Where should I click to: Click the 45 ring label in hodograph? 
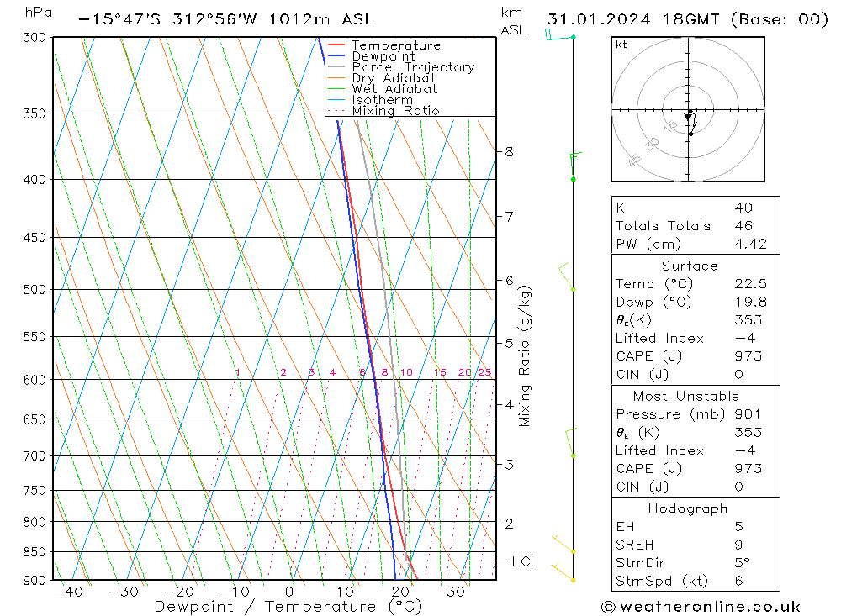634,160
